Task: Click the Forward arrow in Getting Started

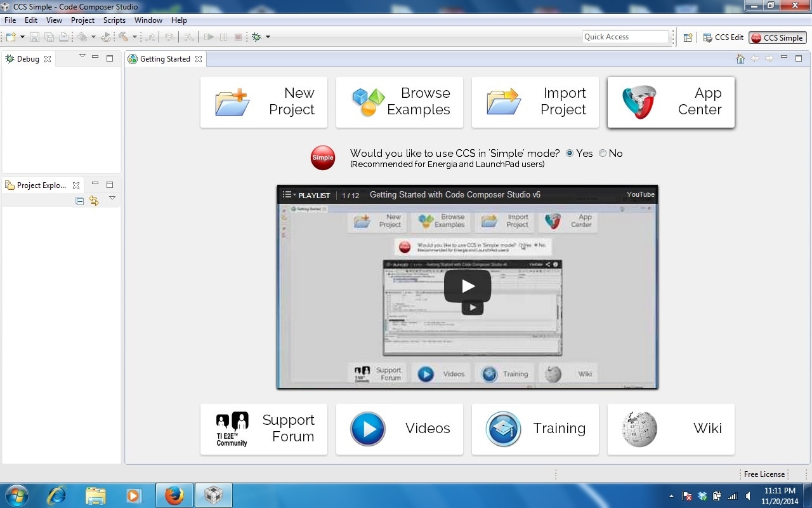Action: tap(769, 59)
